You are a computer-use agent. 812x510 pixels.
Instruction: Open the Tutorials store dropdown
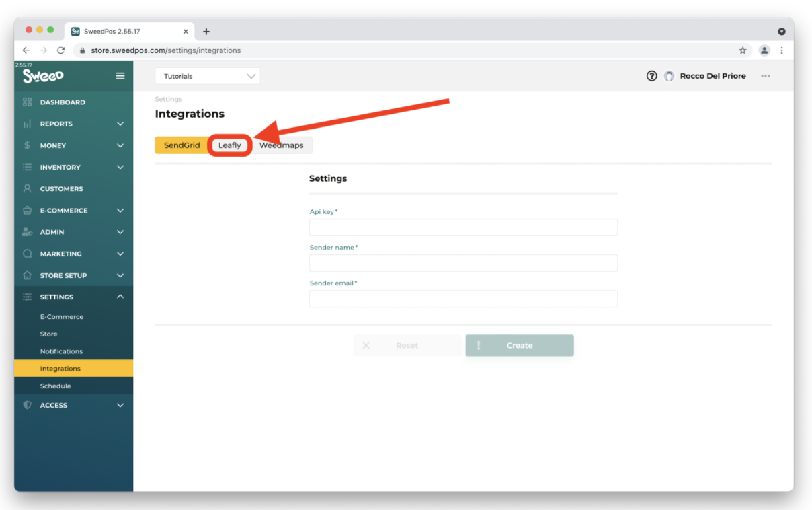pos(208,76)
